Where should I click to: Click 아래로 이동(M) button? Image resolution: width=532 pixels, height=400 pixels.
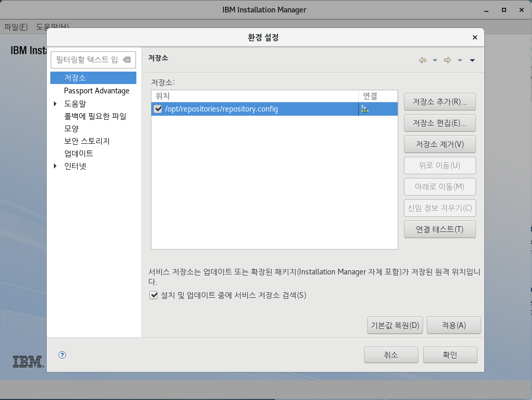coord(440,187)
